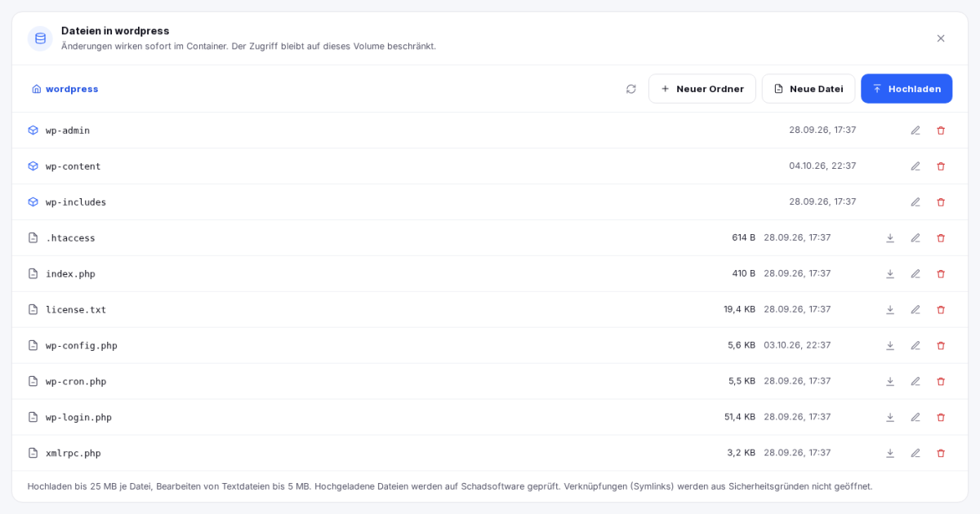Click the Neuer Ordner button

pyautogui.click(x=702, y=89)
